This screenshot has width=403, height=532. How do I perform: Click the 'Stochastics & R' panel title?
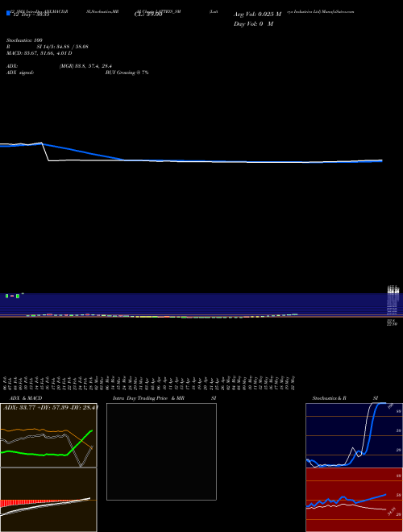click(x=329, y=398)
